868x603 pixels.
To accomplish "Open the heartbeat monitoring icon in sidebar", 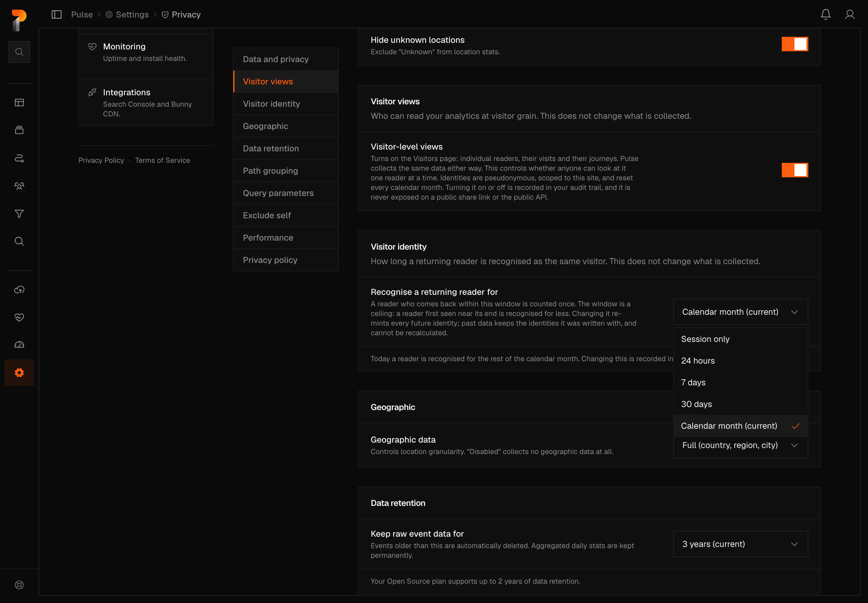I will [x=19, y=317].
